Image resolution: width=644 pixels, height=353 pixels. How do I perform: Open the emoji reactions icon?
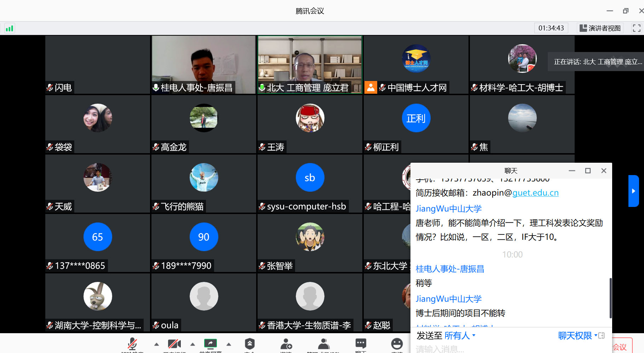pyautogui.click(x=397, y=344)
